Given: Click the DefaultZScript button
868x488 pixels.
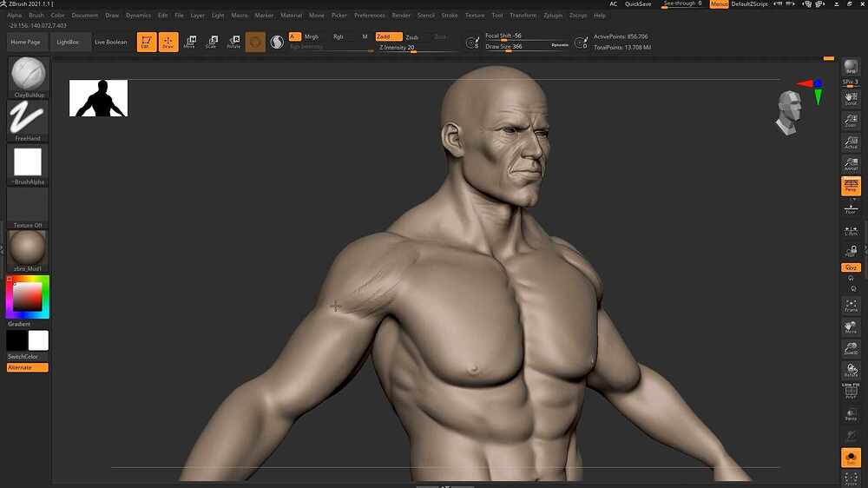Looking at the screenshot, I should [x=750, y=3].
